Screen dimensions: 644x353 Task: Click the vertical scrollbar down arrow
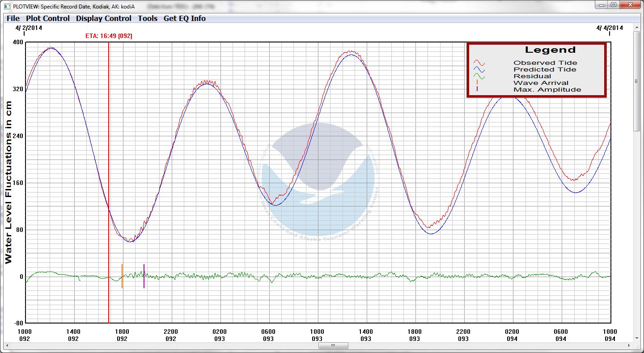pyautogui.click(x=637, y=338)
